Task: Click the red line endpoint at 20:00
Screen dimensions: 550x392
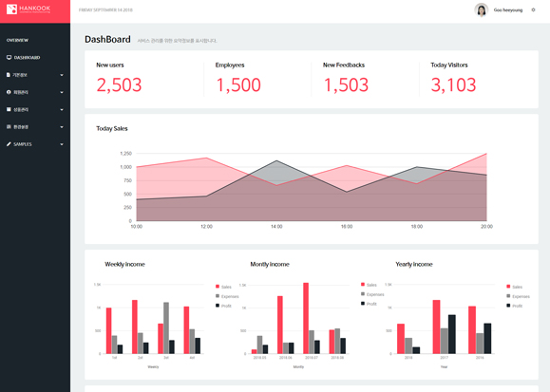Action: click(x=486, y=154)
